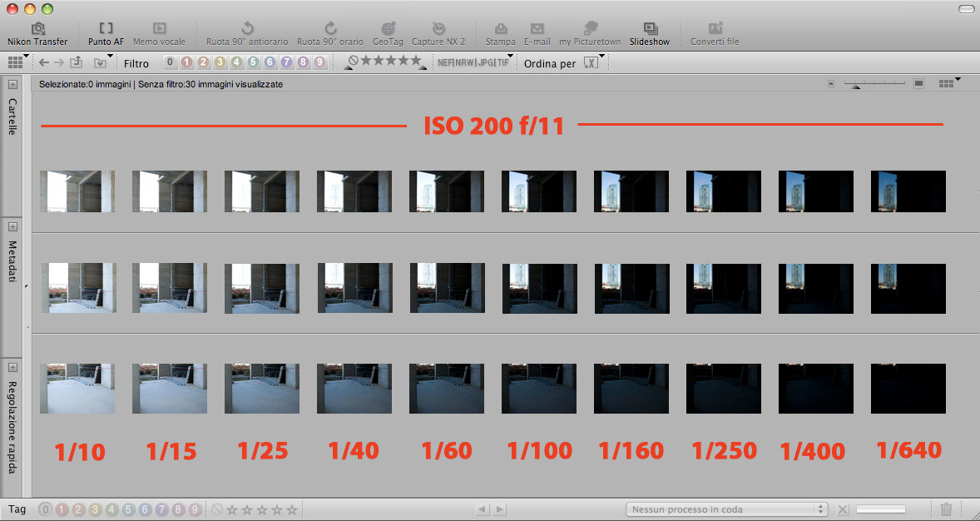Filter by violet label 8

[x=303, y=62]
